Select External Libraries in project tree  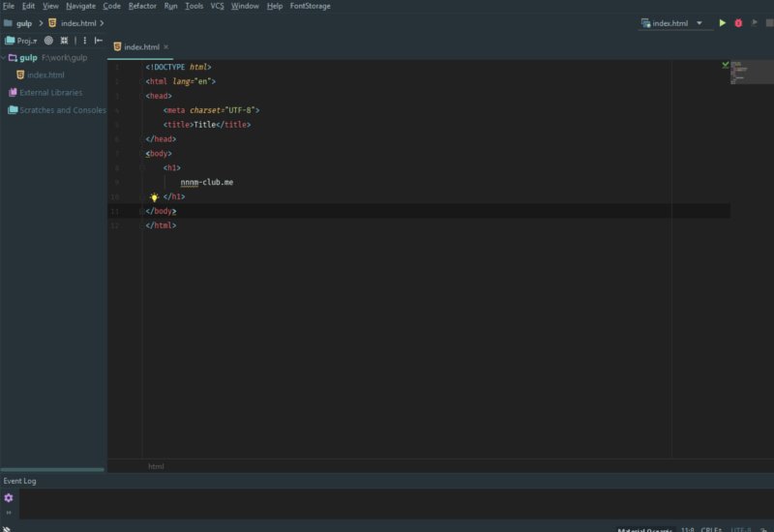50,93
